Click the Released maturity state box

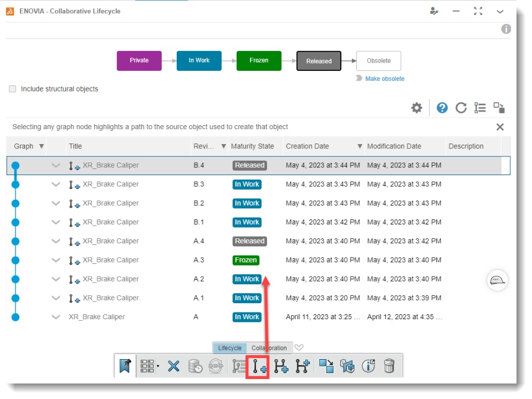(x=319, y=61)
